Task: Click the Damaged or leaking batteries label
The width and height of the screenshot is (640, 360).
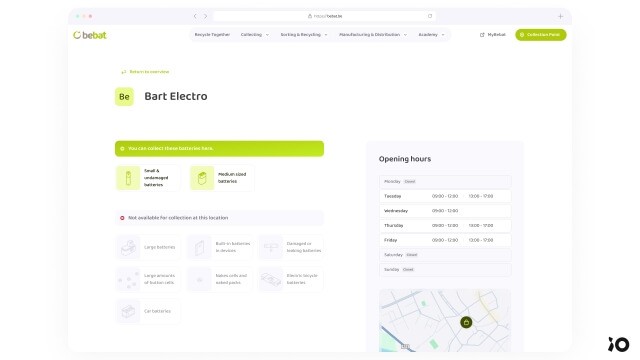Action: pos(304,247)
